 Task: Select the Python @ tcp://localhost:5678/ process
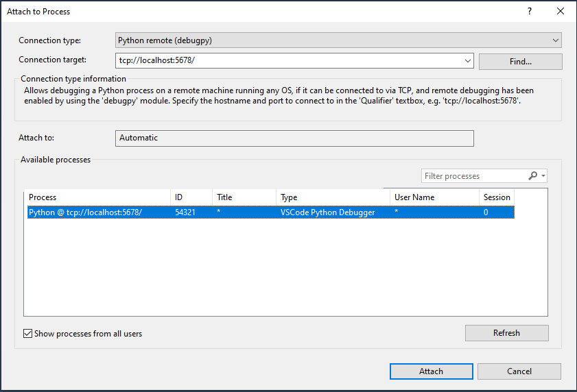tap(271, 212)
